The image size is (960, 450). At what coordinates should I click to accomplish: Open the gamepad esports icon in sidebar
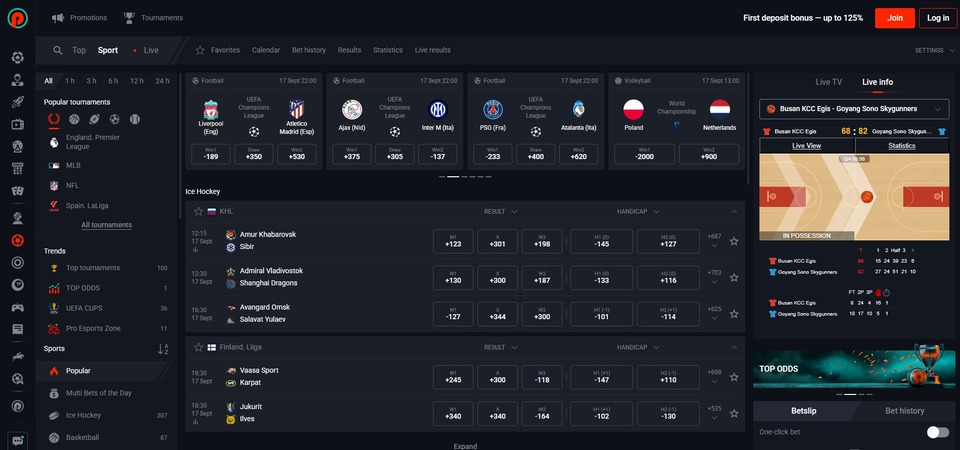(18, 307)
